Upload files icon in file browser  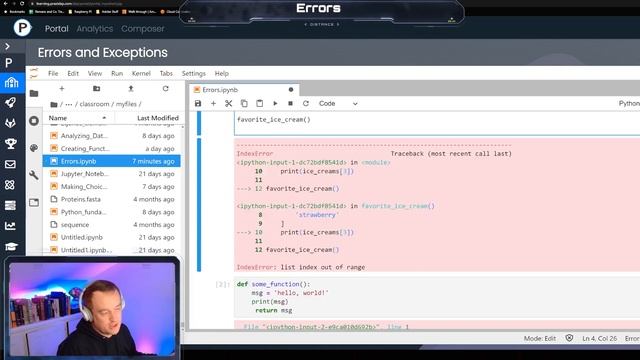pos(131,89)
